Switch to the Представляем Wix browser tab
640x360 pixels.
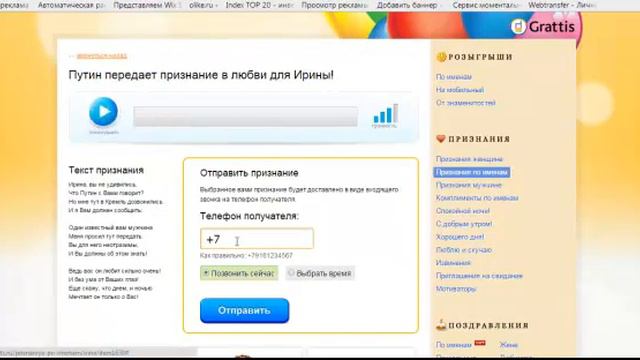147,5
